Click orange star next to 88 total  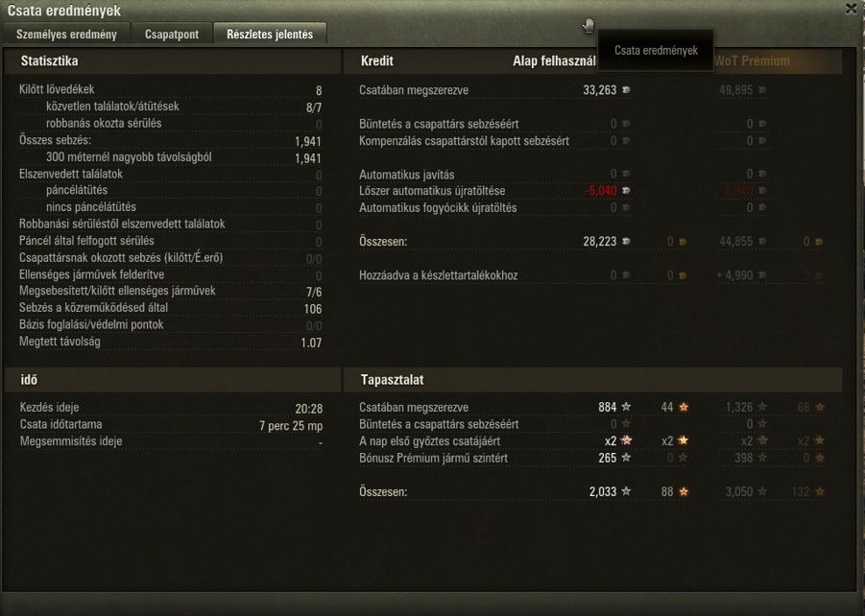click(684, 491)
